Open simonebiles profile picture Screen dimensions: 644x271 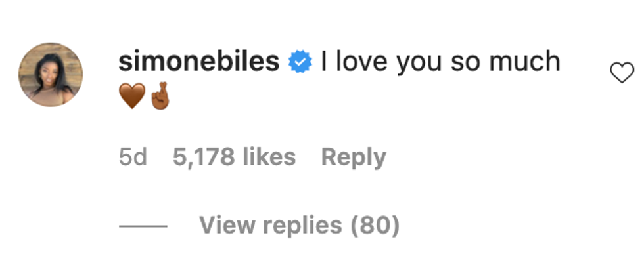(x=51, y=75)
